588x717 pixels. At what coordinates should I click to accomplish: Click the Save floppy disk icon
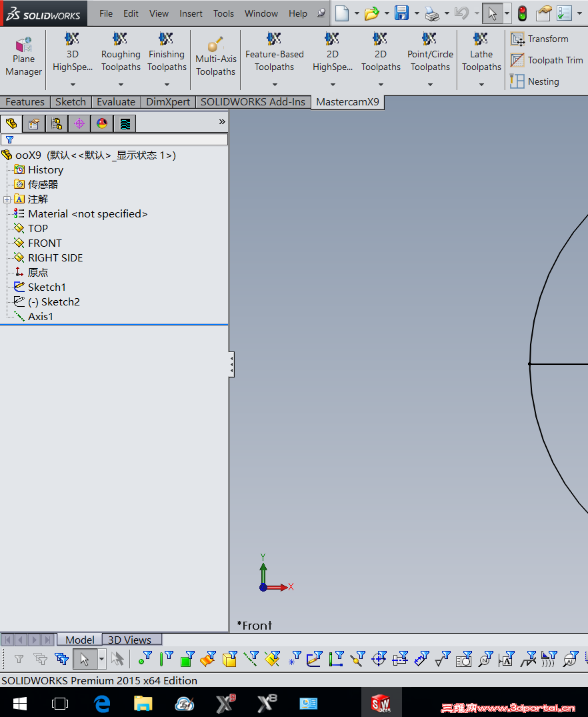coord(401,13)
